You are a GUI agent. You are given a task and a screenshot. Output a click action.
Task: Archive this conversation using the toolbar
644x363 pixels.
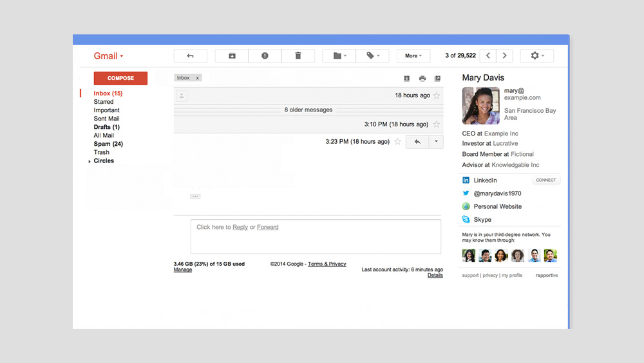point(232,56)
